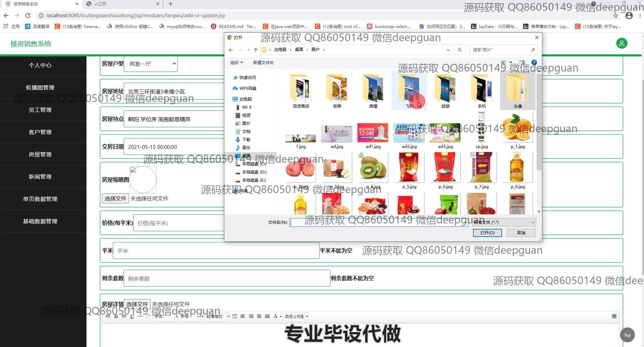This screenshot has height=347, width=644.
Task: Click 取消 to cancel the file dialog
Action: (521, 233)
